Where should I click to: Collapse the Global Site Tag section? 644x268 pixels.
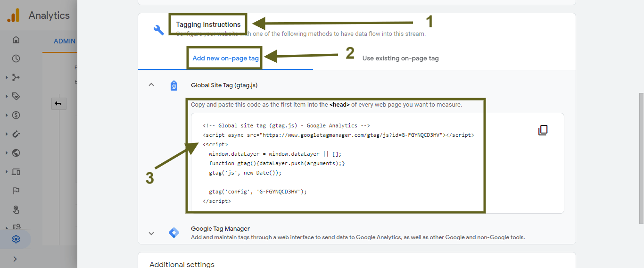click(x=151, y=85)
